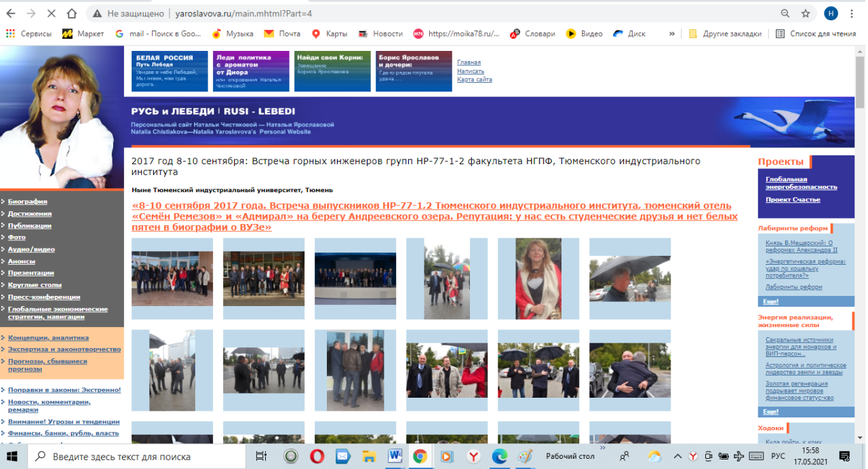Image resolution: width=868 pixels, height=469 pixels.
Task: Go back with the browser back arrow
Action: tap(12, 13)
